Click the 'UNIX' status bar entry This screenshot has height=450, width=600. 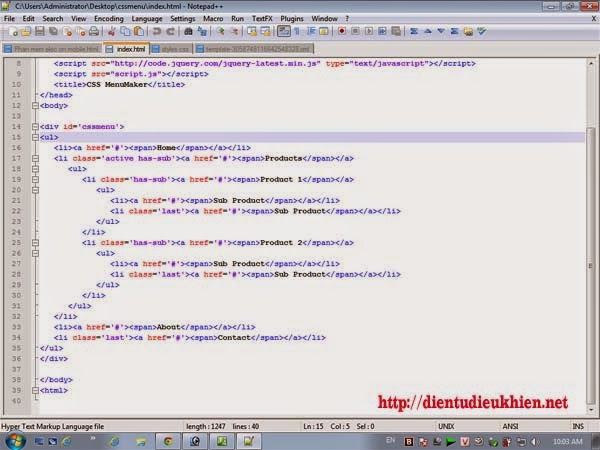(x=446, y=426)
